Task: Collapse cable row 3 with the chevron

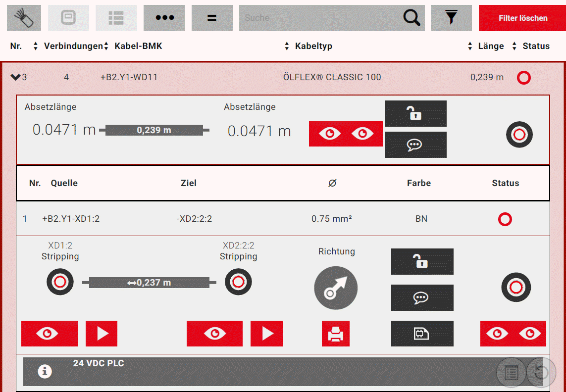Action: [15, 77]
